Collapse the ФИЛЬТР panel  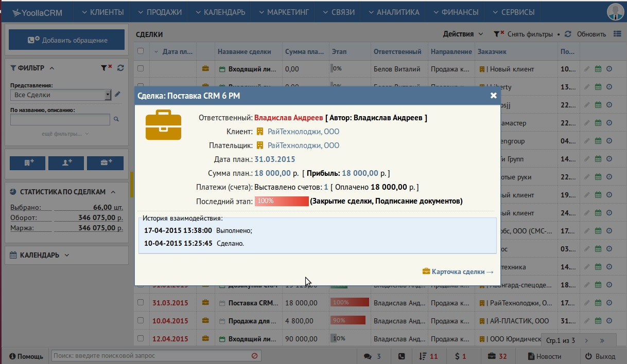click(52, 68)
